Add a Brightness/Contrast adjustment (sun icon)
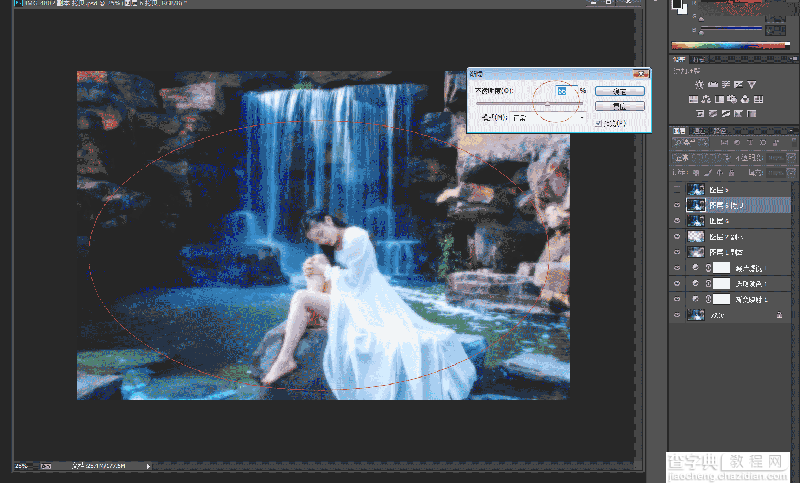Image resolution: width=800 pixels, height=483 pixels. [x=699, y=84]
